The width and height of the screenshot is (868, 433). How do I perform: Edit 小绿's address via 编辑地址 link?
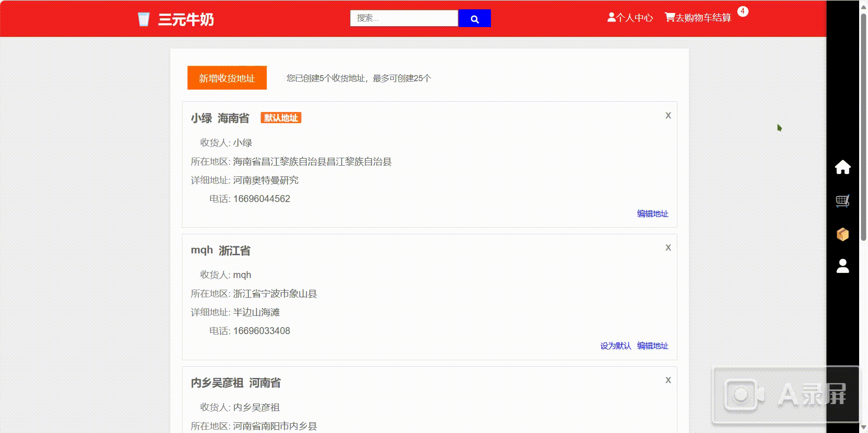(x=652, y=214)
